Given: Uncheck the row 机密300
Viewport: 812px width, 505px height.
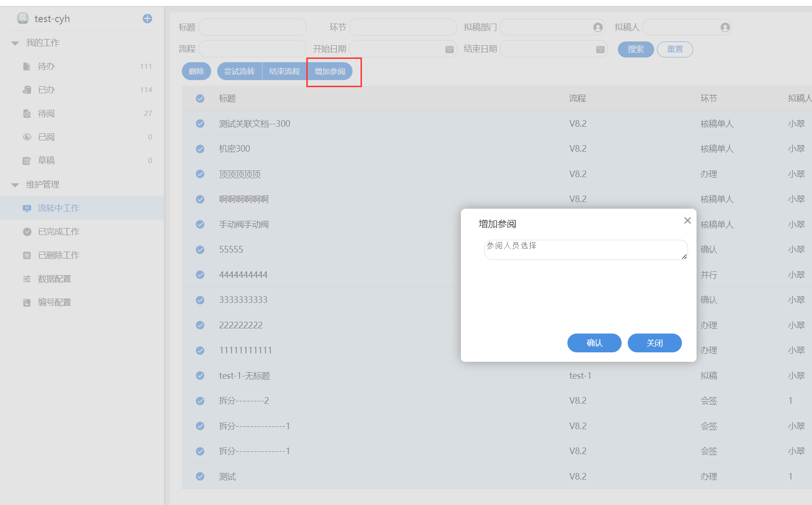Looking at the screenshot, I should coord(200,149).
